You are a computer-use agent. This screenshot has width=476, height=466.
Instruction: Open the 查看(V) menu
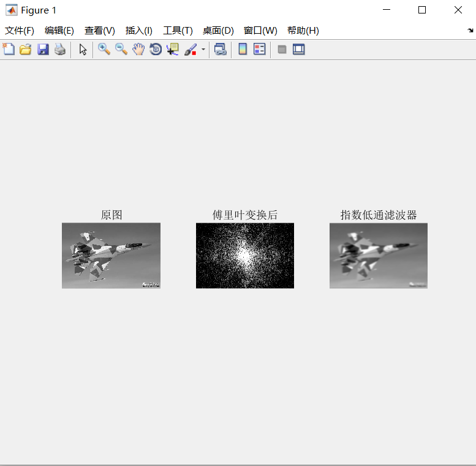point(100,31)
